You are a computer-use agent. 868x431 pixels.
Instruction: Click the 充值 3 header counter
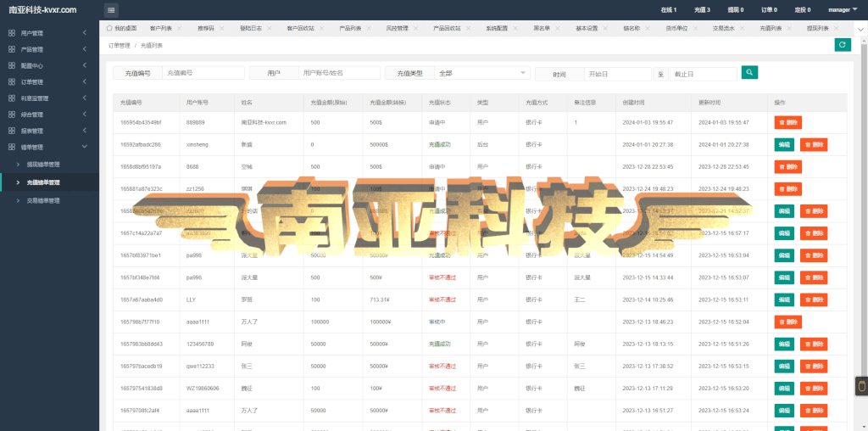(x=702, y=10)
